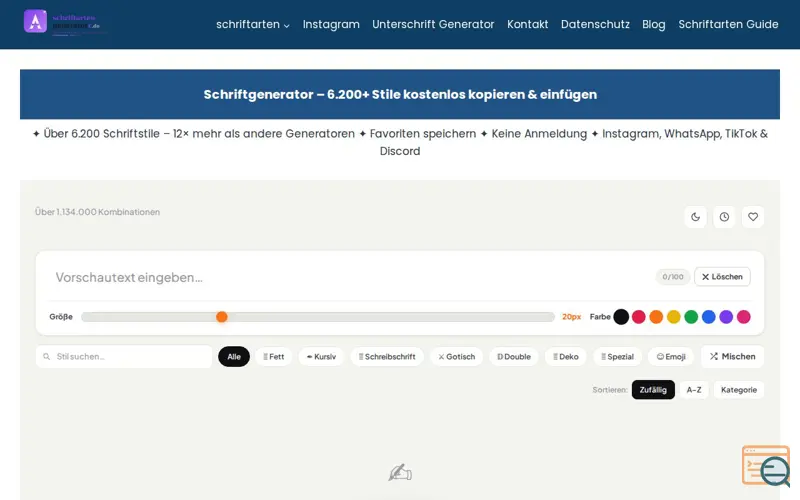This screenshot has width=800, height=500.
Task: Go to Unterschrift Generator page
Action: tap(433, 24)
